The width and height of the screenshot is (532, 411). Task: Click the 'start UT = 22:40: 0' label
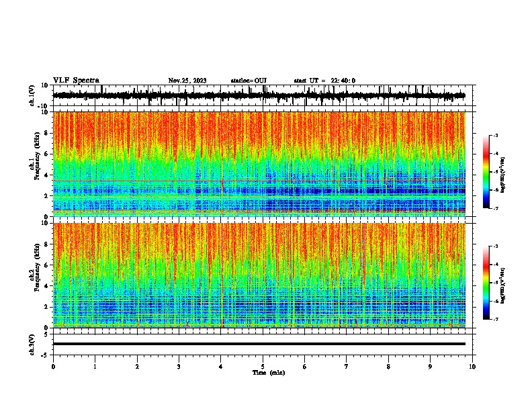(x=324, y=81)
